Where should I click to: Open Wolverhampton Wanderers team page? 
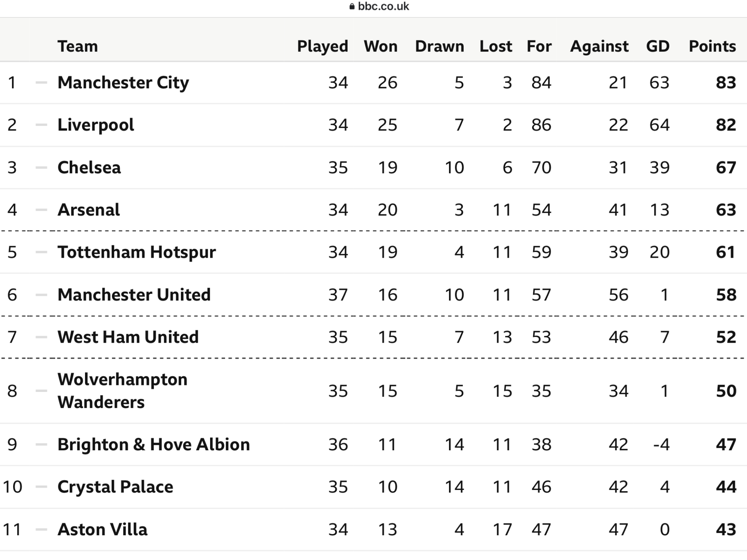tap(123, 390)
